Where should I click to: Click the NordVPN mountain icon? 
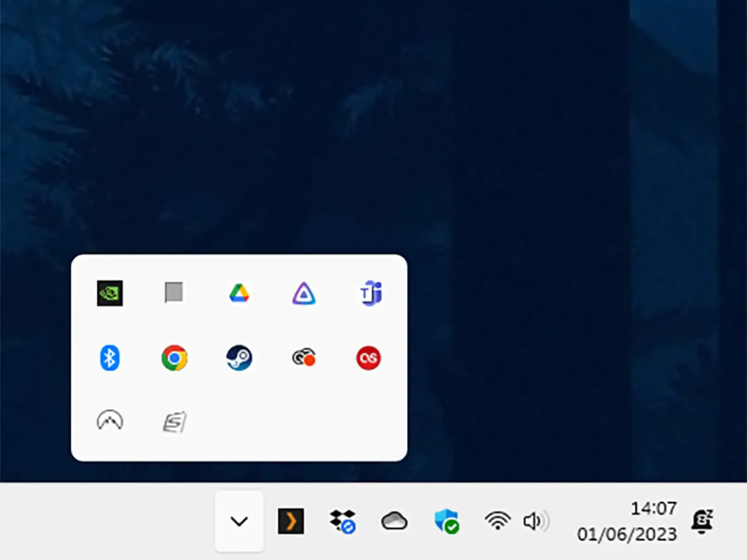pyautogui.click(x=110, y=420)
